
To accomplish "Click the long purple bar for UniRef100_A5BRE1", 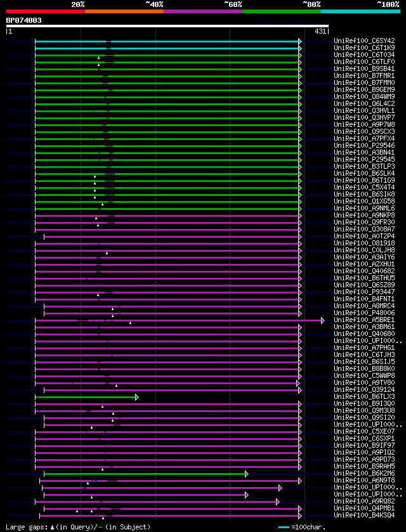I will [178, 320].
